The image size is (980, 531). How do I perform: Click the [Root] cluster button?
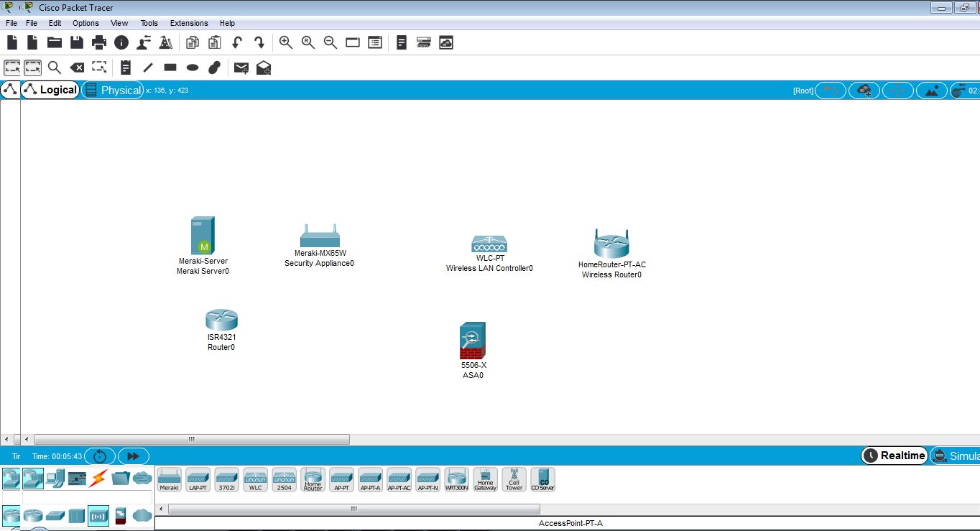click(803, 90)
